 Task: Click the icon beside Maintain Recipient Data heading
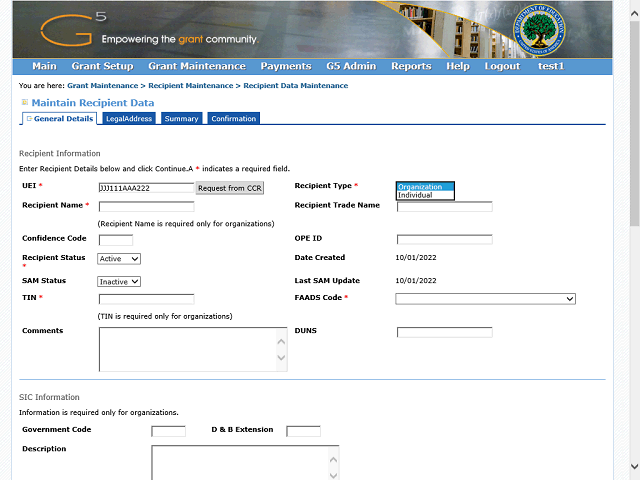[25, 102]
